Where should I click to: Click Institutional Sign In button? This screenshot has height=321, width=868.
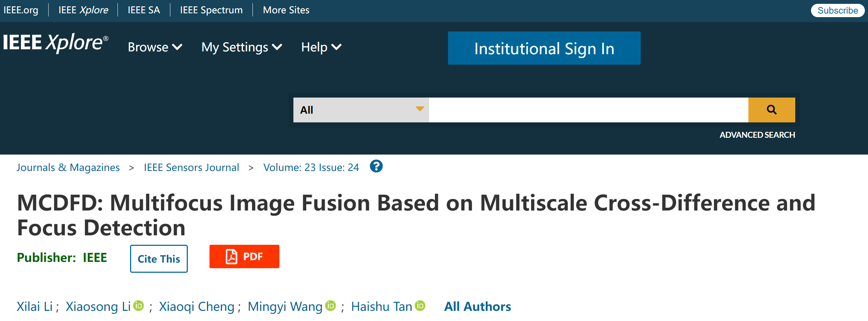544,48
